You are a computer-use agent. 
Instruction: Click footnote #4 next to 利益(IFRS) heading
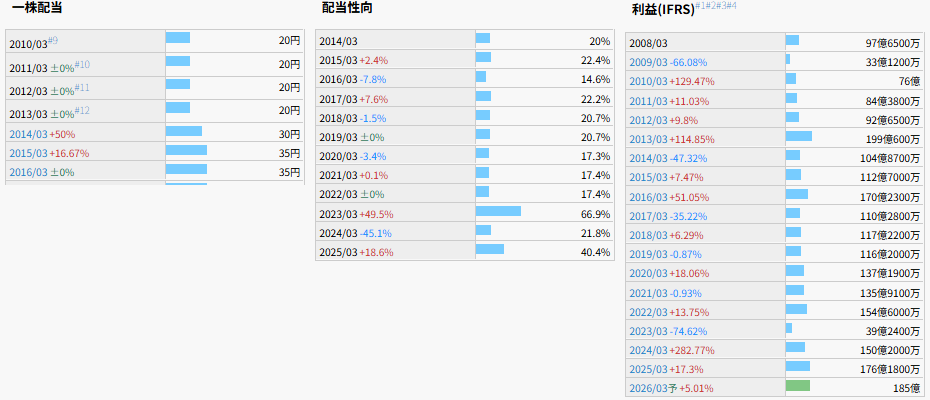[x=731, y=6]
